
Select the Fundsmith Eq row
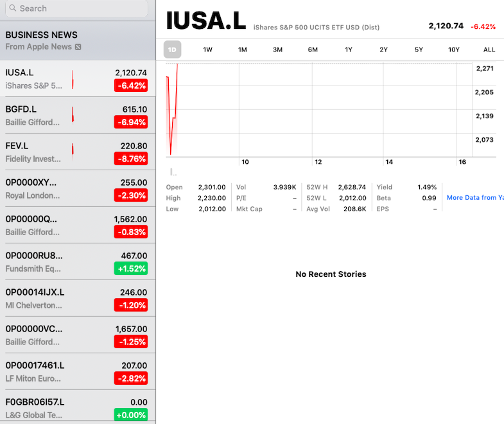[x=78, y=262]
